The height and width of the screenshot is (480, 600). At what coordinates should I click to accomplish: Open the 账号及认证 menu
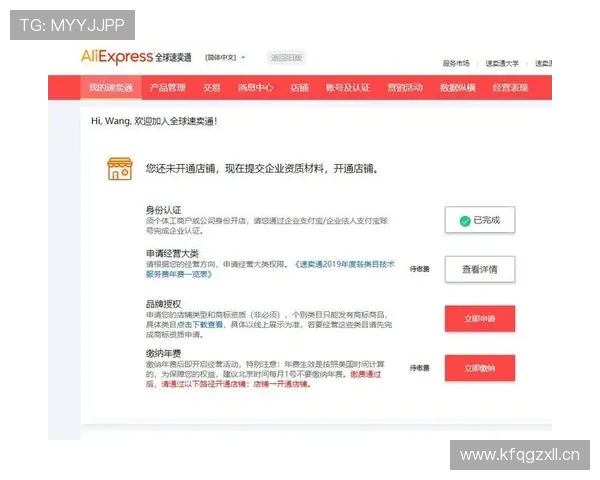click(x=348, y=88)
